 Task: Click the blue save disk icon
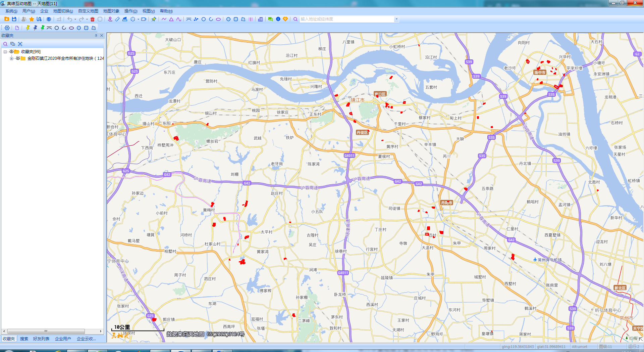point(14,19)
